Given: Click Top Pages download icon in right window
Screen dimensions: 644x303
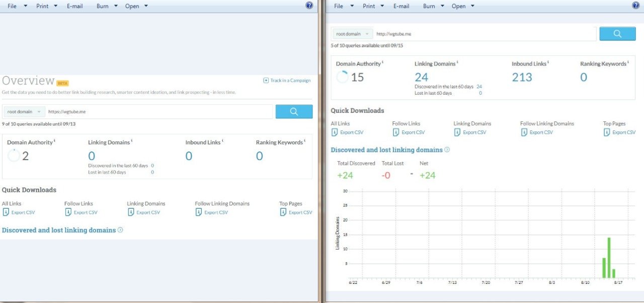Looking at the screenshot, I should 607,132.
